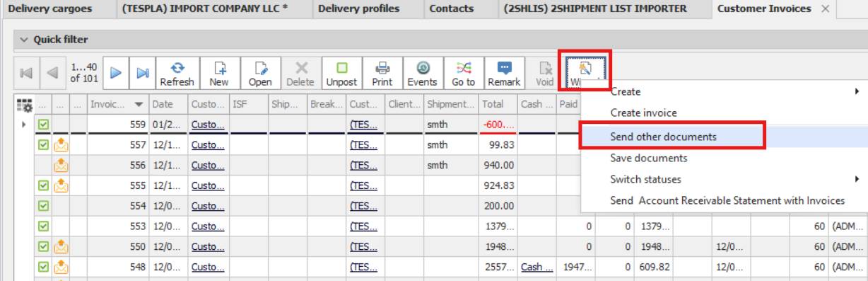868x281 pixels.
Task: Open the selected invoice
Action: [260, 73]
